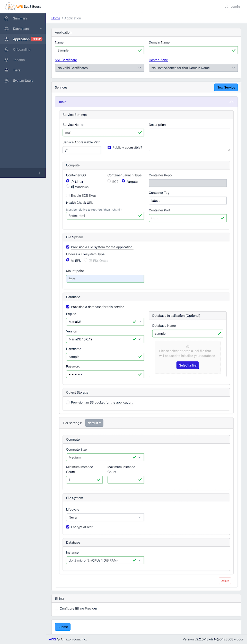
Task: Collapse the sidebar with the arrow icon
Action: [39, 173]
